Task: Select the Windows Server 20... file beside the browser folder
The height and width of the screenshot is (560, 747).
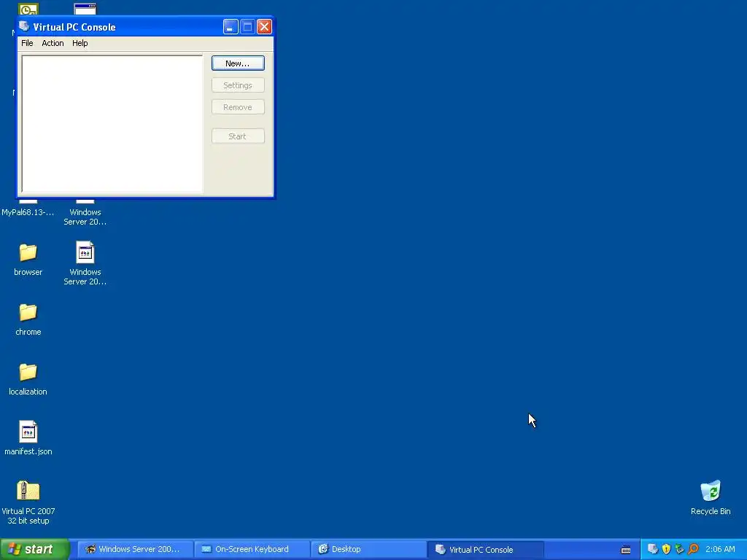Action: pyautogui.click(x=85, y=252)
